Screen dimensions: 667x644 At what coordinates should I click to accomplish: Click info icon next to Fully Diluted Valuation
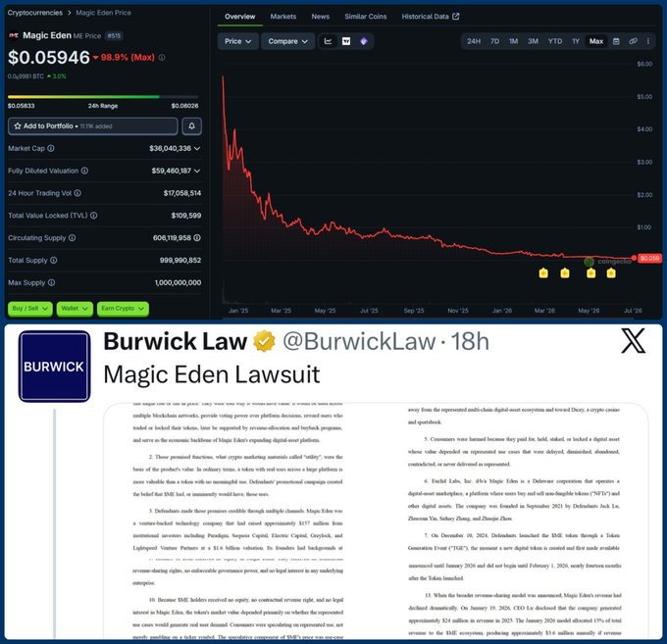click(x=84, y=171)
